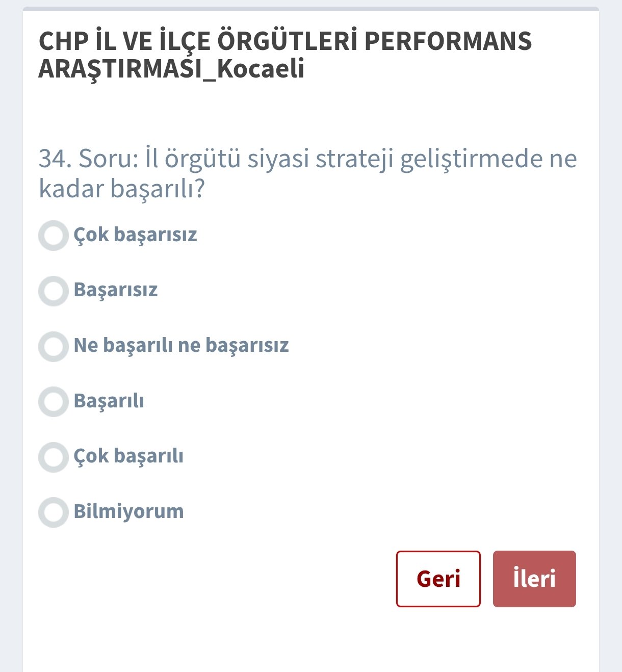Click the question text "kadar başarılı?"
This screenshot has width=622, height=672.
point(122,189)
